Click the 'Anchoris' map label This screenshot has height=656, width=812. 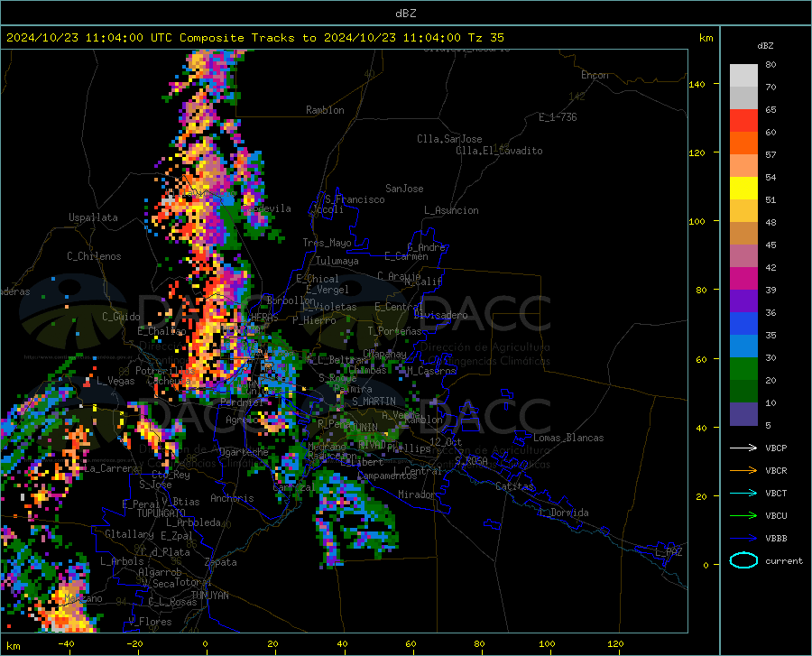pyautogui.click(x=232, y=498)
